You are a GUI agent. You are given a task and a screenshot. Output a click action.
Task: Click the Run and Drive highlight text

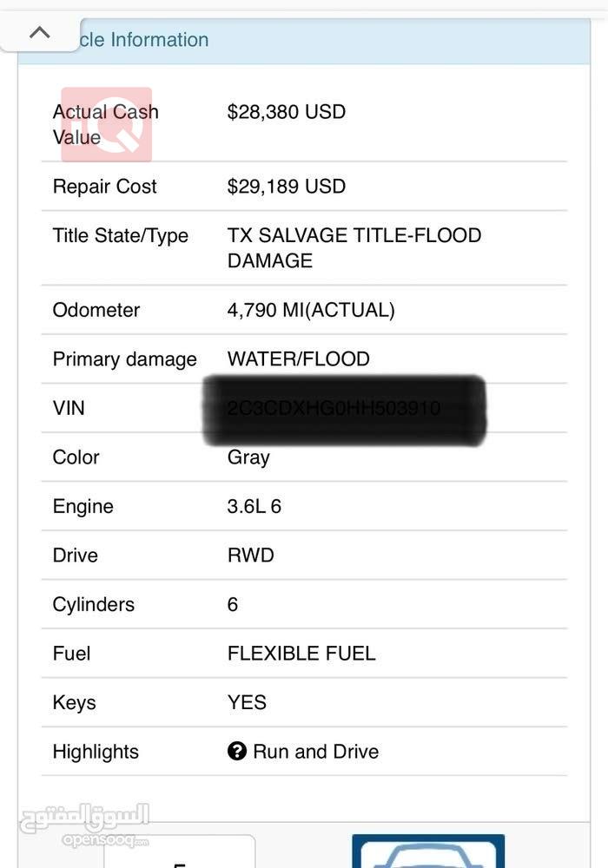pos(316,752)
